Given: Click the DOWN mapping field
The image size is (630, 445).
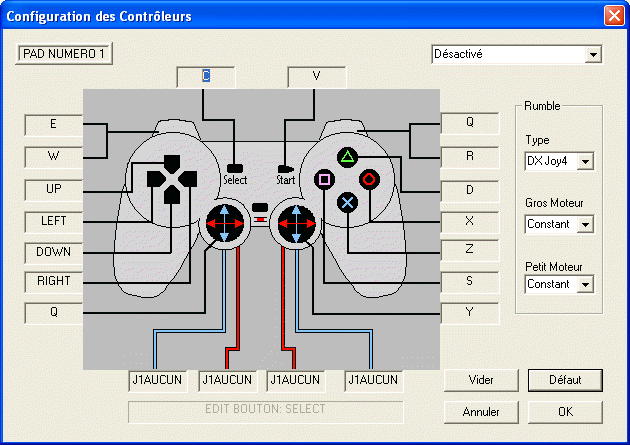Looking at the screenshot, I should click(53, 253).
